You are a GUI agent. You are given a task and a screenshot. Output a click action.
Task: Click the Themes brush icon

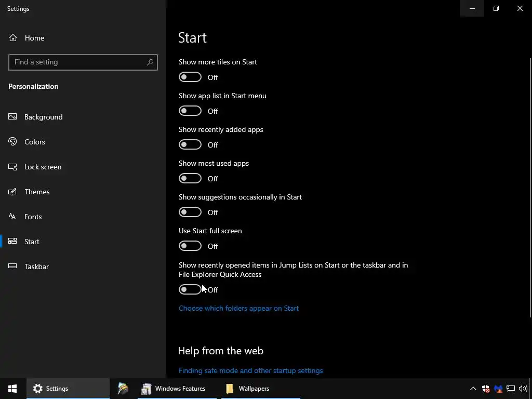tap(12, 192)
